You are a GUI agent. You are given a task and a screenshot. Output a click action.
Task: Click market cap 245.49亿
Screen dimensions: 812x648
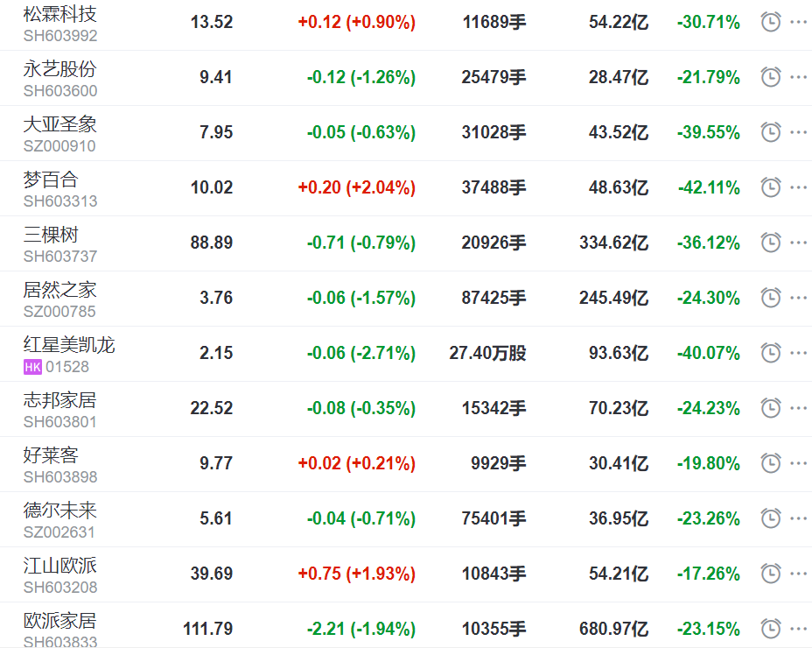[613, 298]
